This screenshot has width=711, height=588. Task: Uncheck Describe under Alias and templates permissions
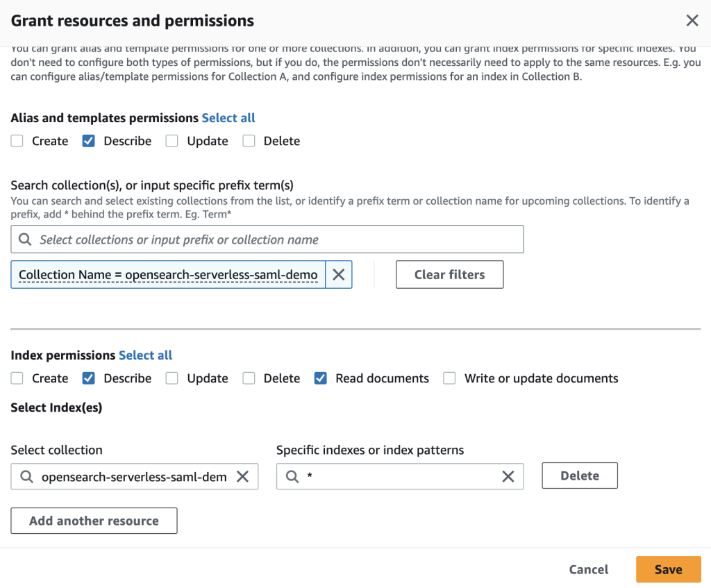[x=88, y=141]
